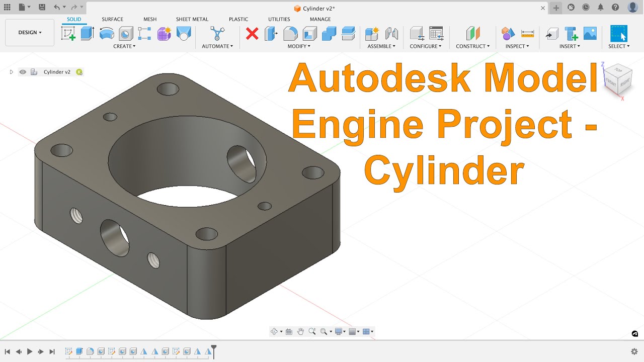Screen dimensions: 644x362
Task: Open Notifications bell
Action: (x=600, y=8)
